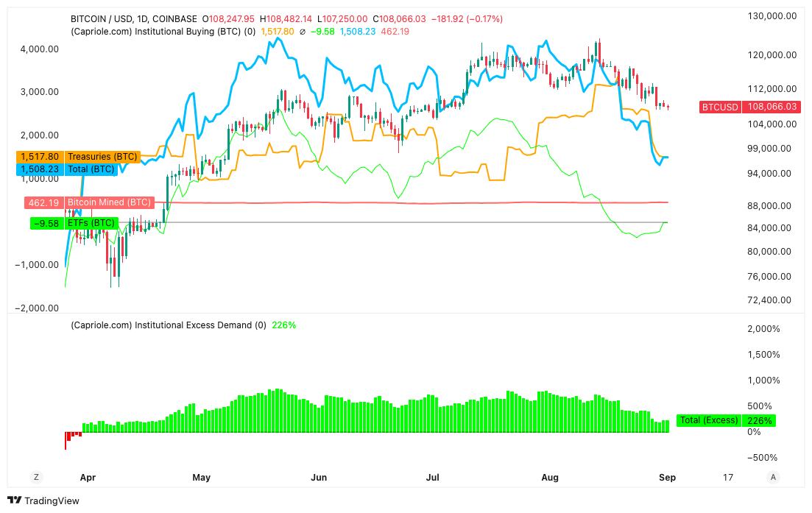Click the green ETFs (BTC) label
The height and width of the screenshot is (513, 812).
coord(74,223)
